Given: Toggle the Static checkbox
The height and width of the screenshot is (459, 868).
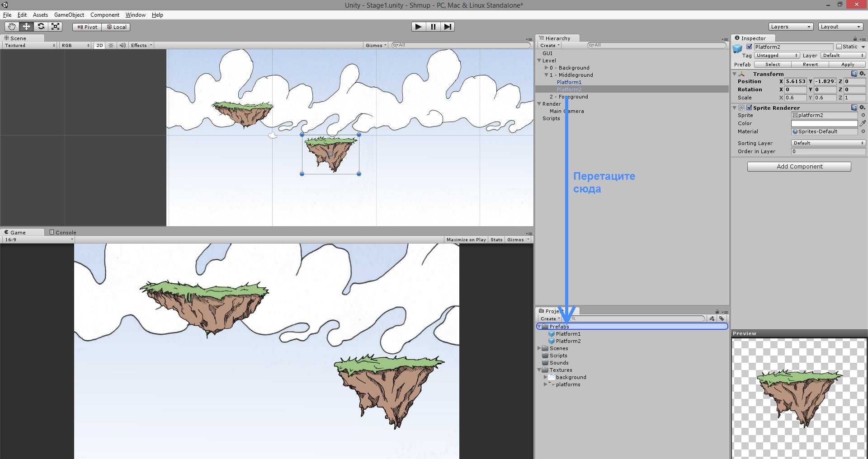Looking at the screenshot, I should pyautogui.click(x=839, y=47).
